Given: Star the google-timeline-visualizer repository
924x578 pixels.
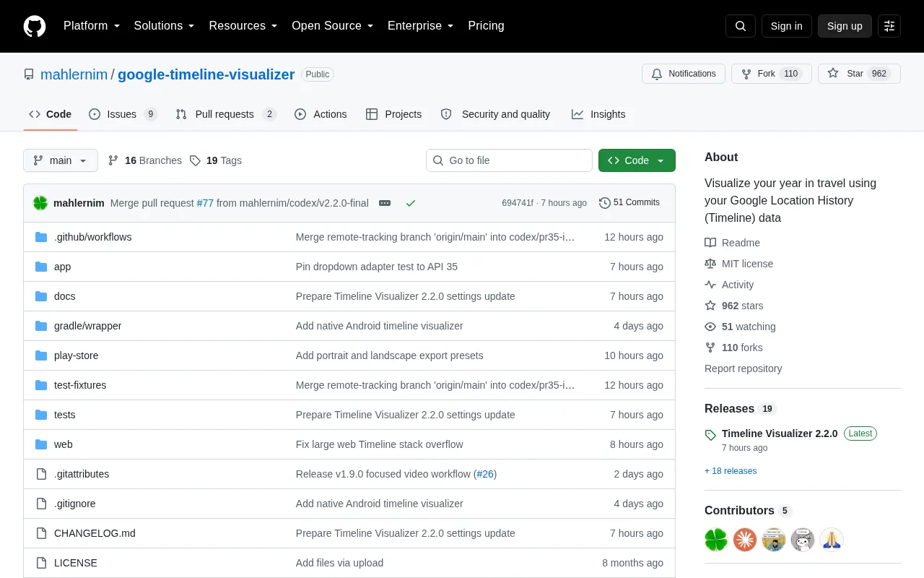Looking at the screenshot, I should tap(859, 74).
